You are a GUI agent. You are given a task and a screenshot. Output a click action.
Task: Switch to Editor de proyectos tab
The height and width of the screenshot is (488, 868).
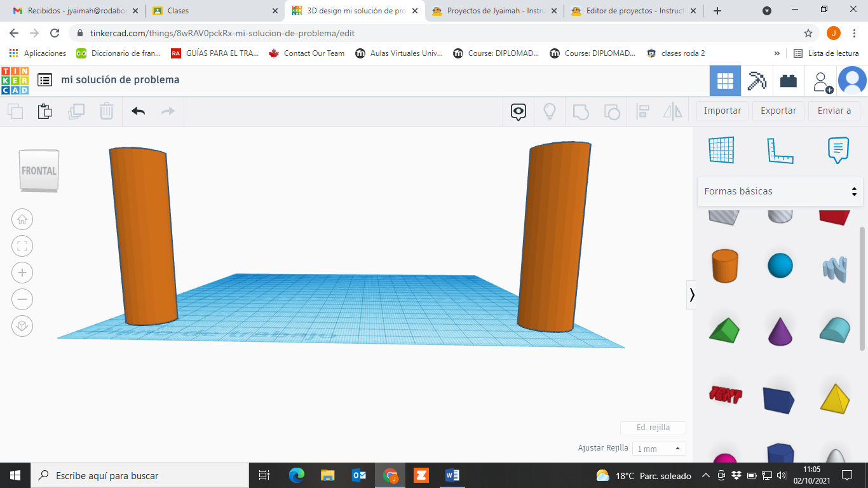634,11
